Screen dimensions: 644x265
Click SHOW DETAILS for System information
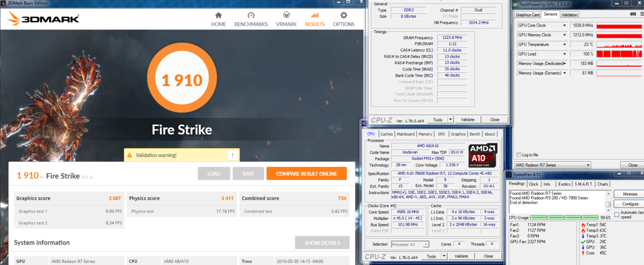322,243
